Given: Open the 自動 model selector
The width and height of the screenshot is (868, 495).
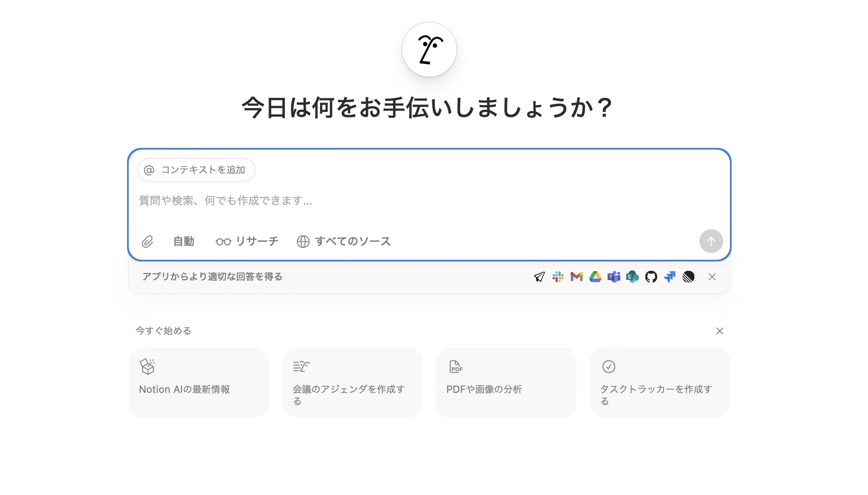Looking at the screenshot, I should pos(184,242).
